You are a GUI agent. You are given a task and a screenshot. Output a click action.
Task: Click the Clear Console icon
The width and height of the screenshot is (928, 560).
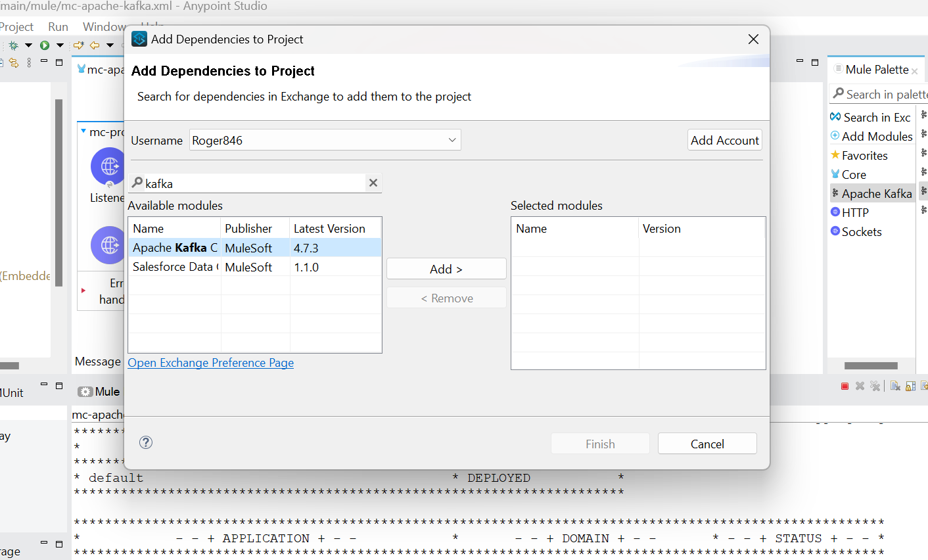(x=895, y=386)
